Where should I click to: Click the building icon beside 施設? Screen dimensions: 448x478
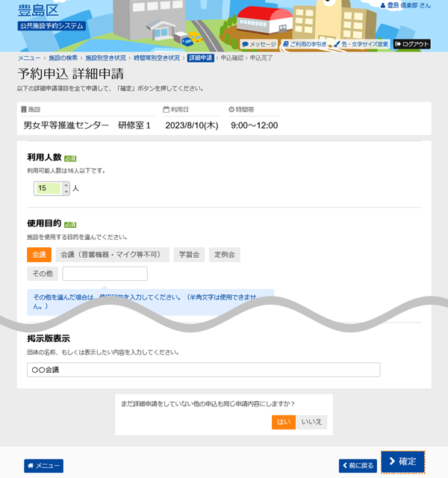pos(24,110)
